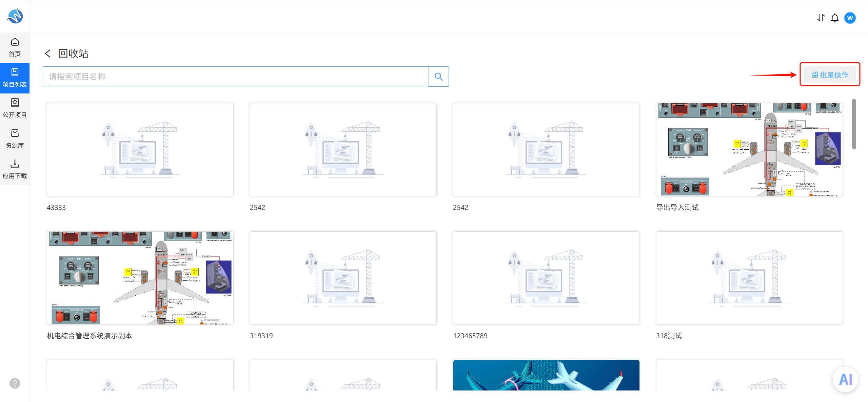Open the 首页 home page

(x=15, y=47)
